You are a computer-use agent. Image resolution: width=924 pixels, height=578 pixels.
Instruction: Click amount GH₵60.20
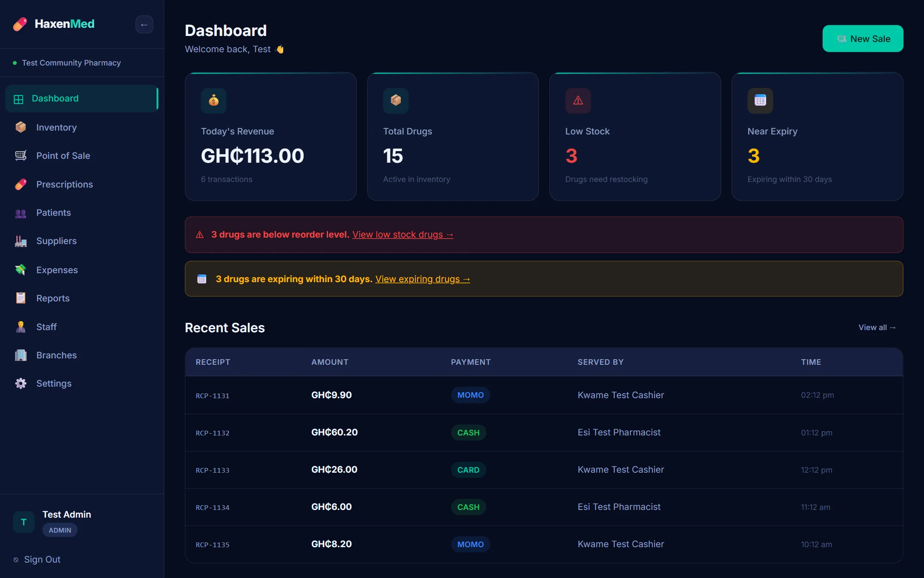(335, 432)
